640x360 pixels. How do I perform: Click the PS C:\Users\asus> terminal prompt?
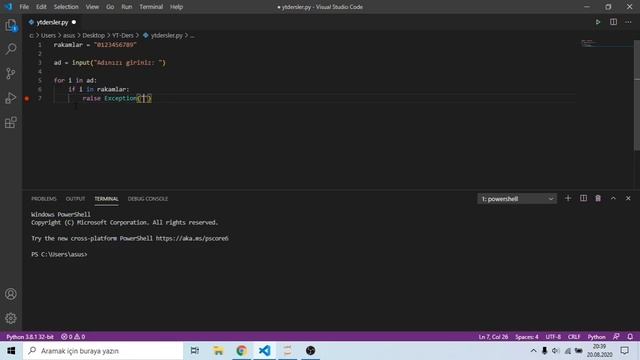click(x=59, y=254)
